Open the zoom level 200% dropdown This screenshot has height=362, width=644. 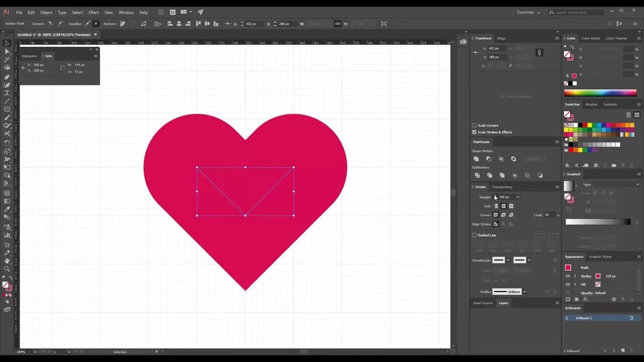pyautogui.click(x=35, y=352)
